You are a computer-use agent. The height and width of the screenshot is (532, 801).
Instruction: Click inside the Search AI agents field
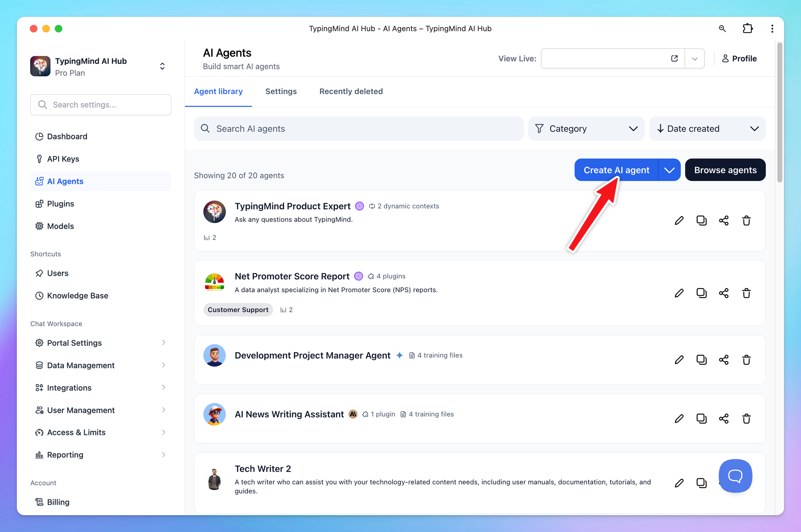[357, 128]
